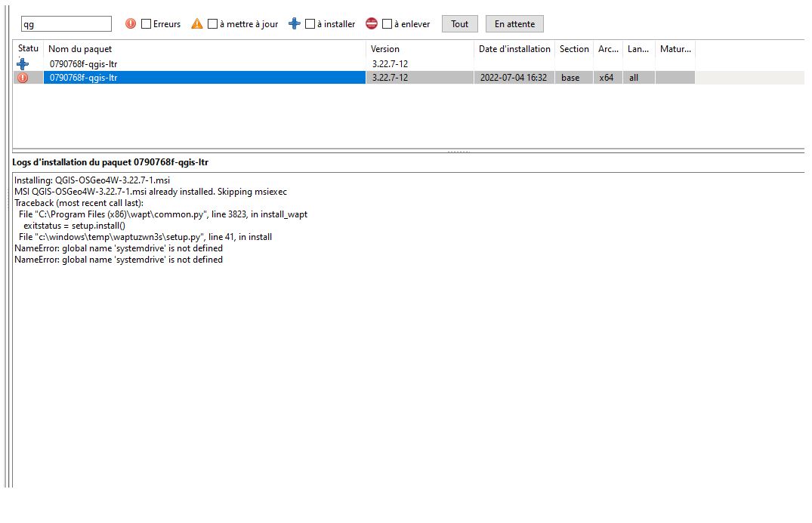Viewport: 812px width, 523px height.
Task: Sort by the Version column header
Action: pos(419,48)
